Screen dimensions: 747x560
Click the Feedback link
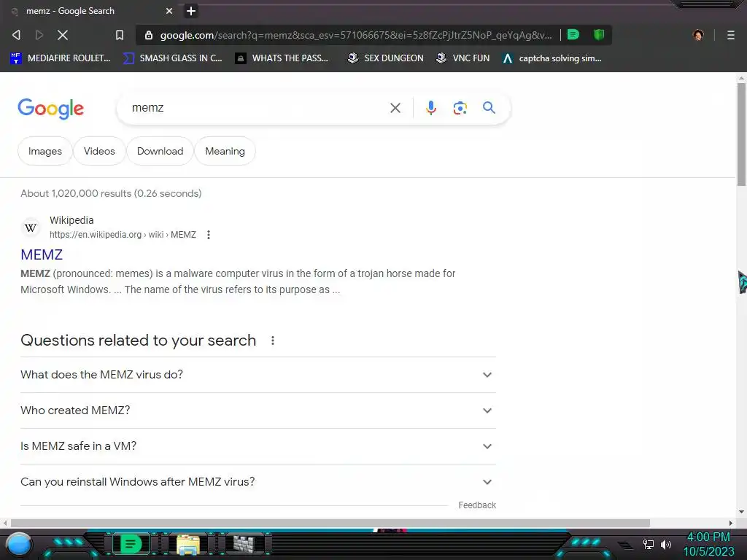(x=477, y=505)
